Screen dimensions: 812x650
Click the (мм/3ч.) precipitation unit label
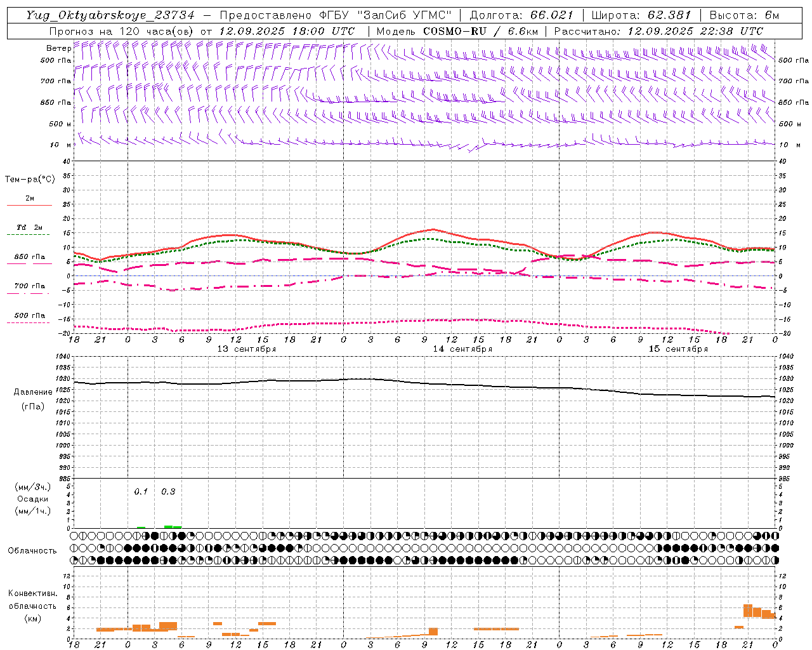coord(33,487)
